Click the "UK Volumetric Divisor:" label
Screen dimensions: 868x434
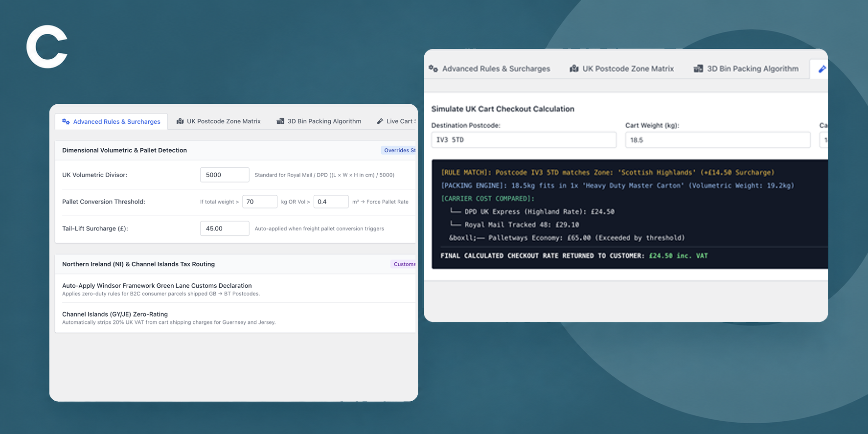tap(94, 175)
